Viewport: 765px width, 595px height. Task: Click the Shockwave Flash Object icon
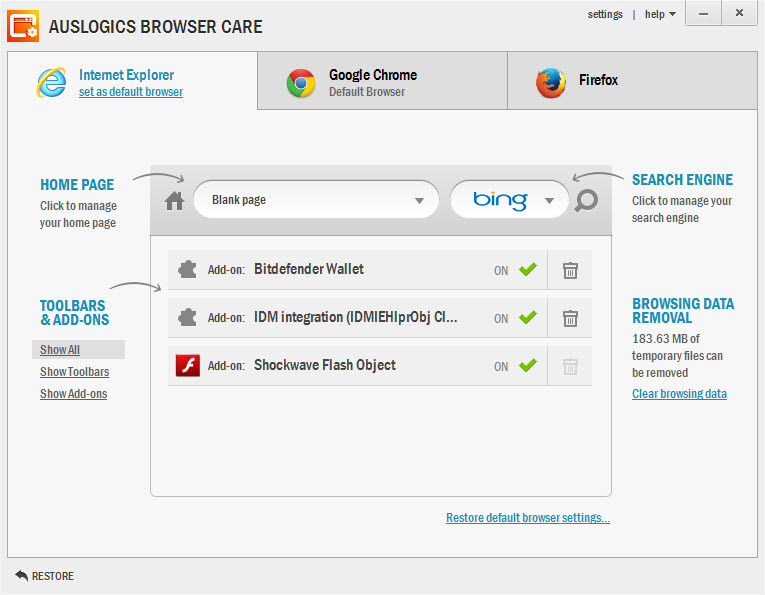coord(188,365)
